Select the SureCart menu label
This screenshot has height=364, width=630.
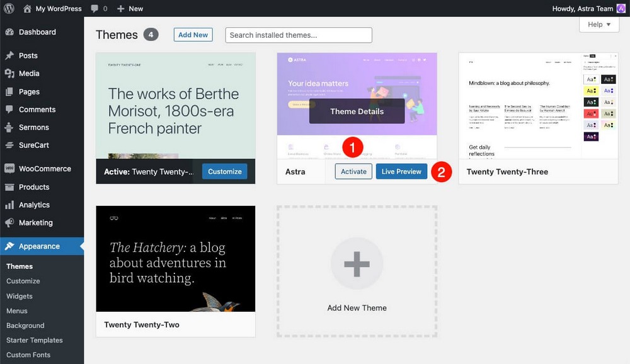(34, 145)
